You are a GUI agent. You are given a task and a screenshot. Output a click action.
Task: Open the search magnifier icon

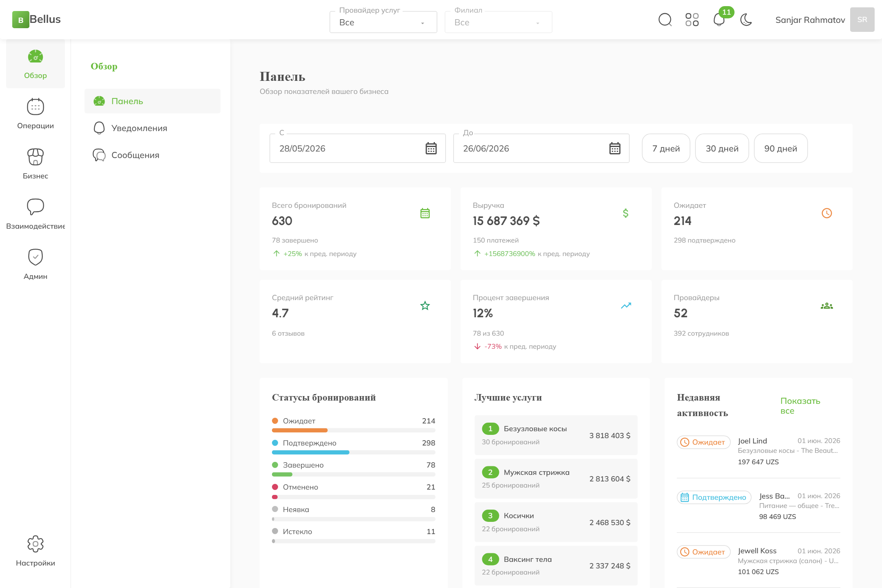[665, 20]
